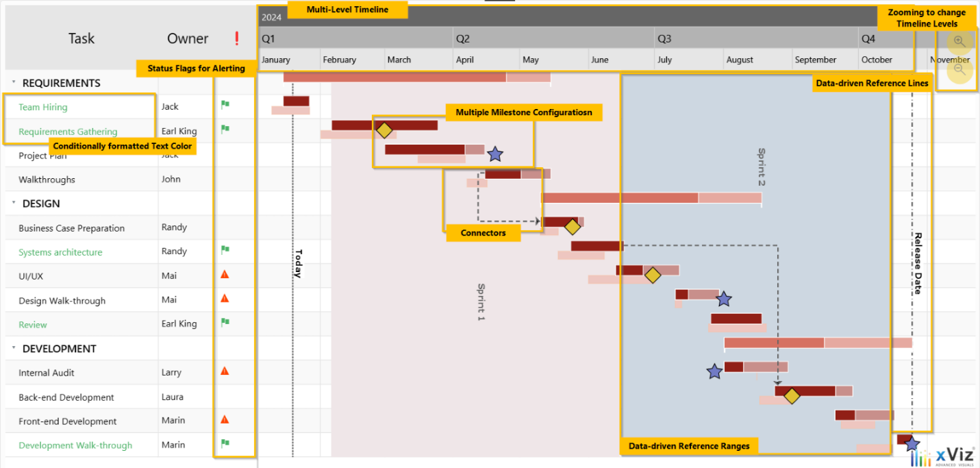This screenshot has width=980, height=468.
Task: Click the green flag for Review task
Action: pyautogui.click(x=225, y=323)
